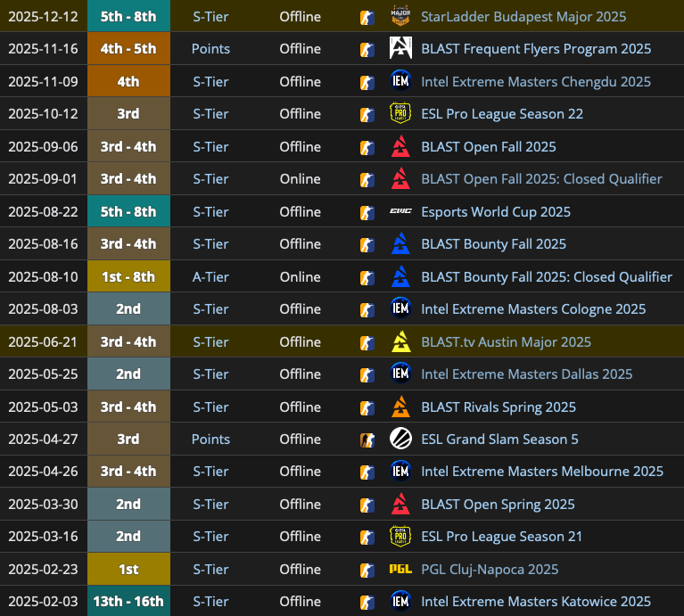Click Points link in ESL Grand Slam row
684x616 pixels.
coord(210,439)
